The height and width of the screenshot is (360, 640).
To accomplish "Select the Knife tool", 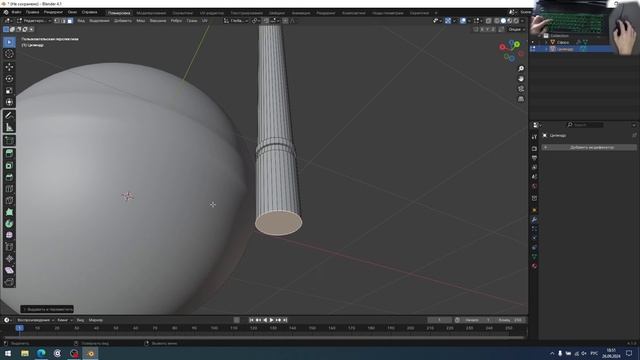I will pos(9,200).
